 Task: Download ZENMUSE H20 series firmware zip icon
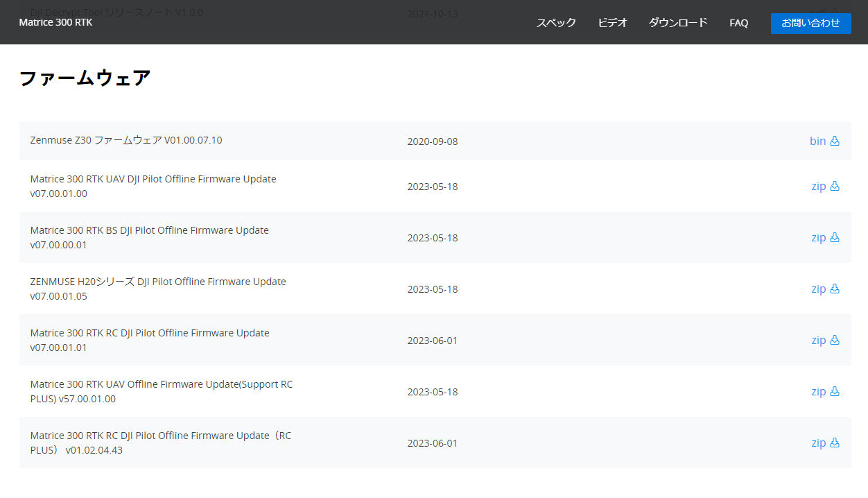coord(835,289)
